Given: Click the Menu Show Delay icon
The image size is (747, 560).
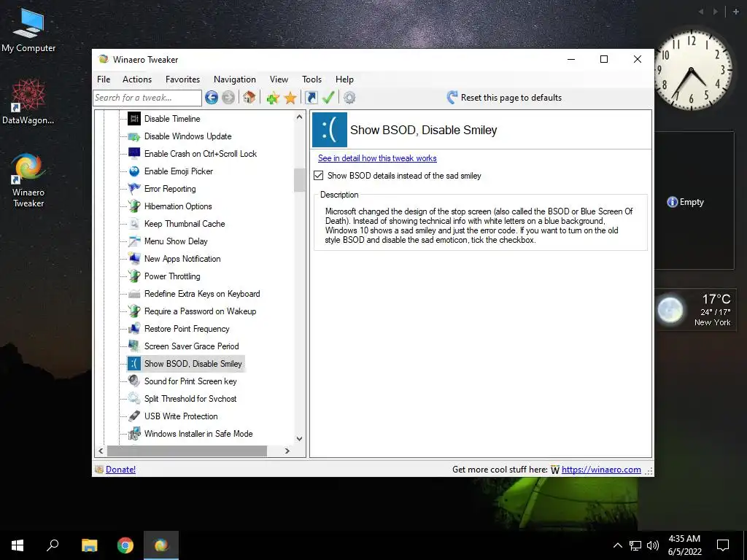Looking at the screenshot, I should click(134, 241).
